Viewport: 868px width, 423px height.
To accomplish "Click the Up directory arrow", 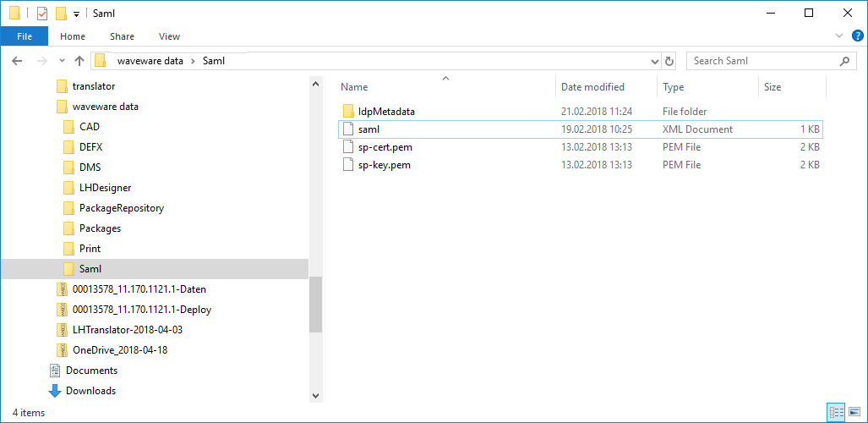I will pos(79,61).
